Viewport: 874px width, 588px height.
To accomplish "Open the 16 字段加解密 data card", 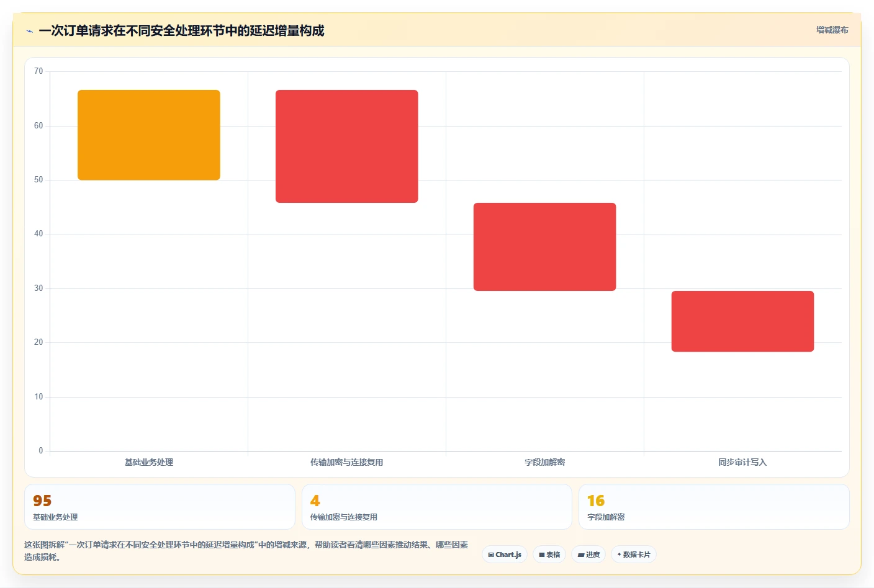I will tap(714, 507).
